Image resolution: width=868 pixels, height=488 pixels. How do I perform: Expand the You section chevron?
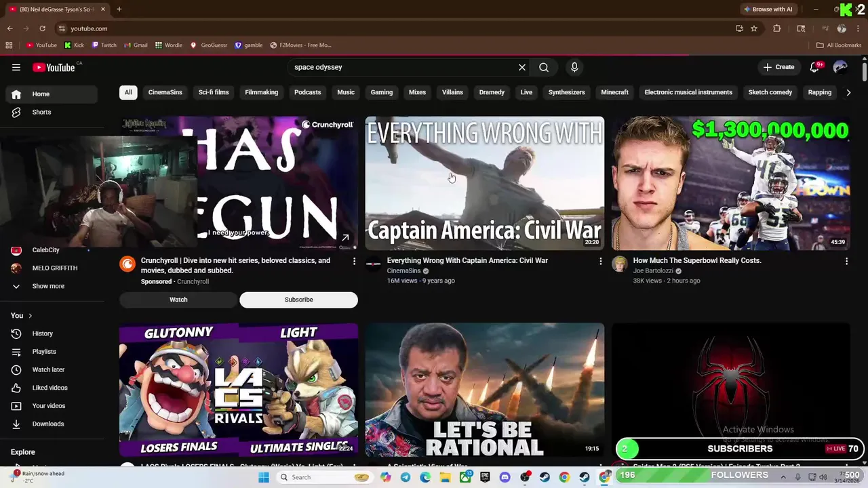[x=30, y=316]
